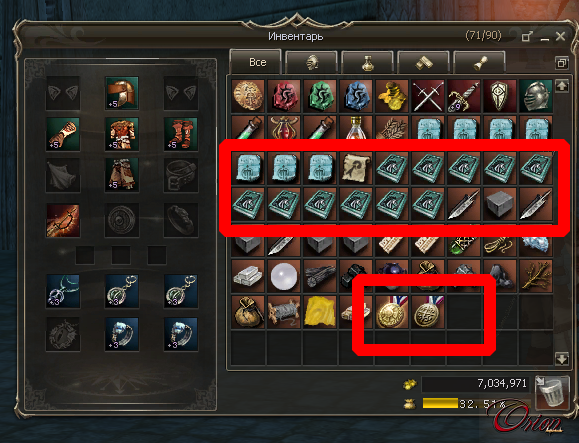Open the materials filter tab
579x443 pixels.
tap(424, 62)
